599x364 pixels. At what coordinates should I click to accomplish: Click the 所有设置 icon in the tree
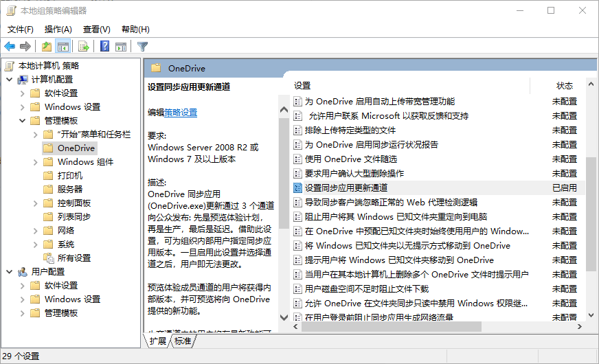[x=49, y=258]
